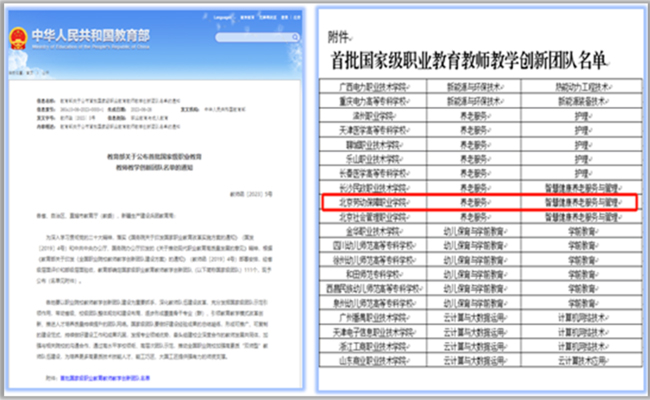Select the heading 首批国家级职业教育教师教学创新团队名单
Screen dimensions: 650x400
pos(468,61)
